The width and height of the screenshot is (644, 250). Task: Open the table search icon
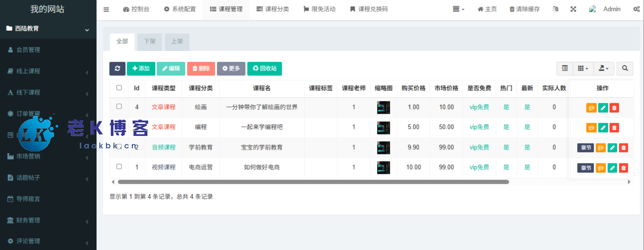pyautogui.click(x=625, y=68)
